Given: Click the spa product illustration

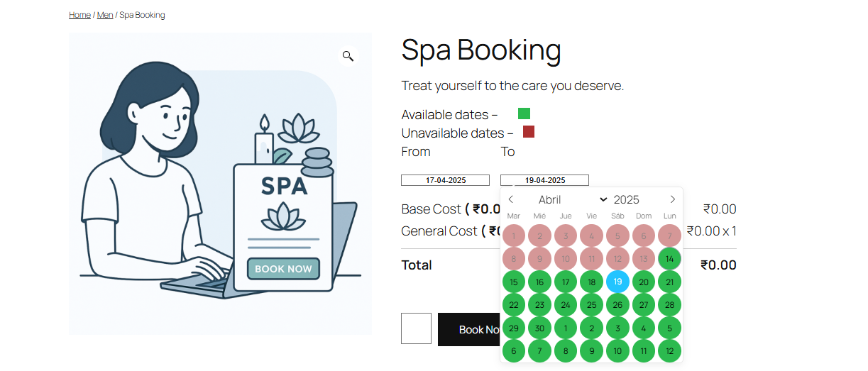Looking at the screenshot, I should pyautogui.click(x=220, y=183).
